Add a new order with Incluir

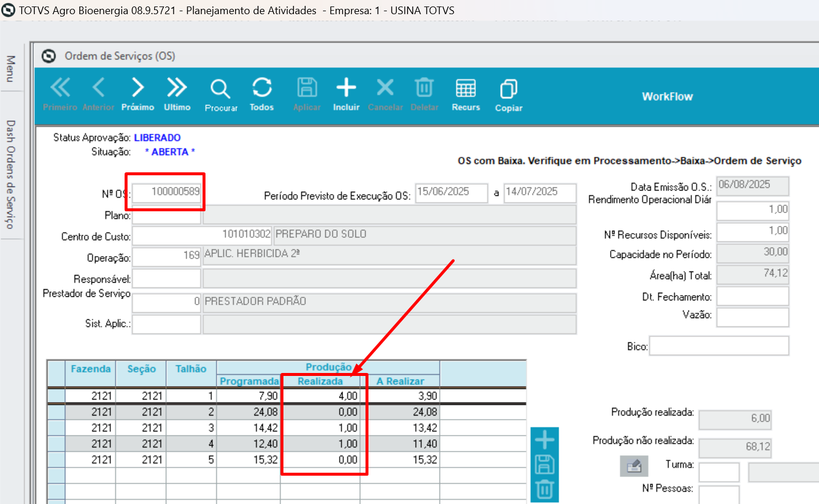click(346, 94)
